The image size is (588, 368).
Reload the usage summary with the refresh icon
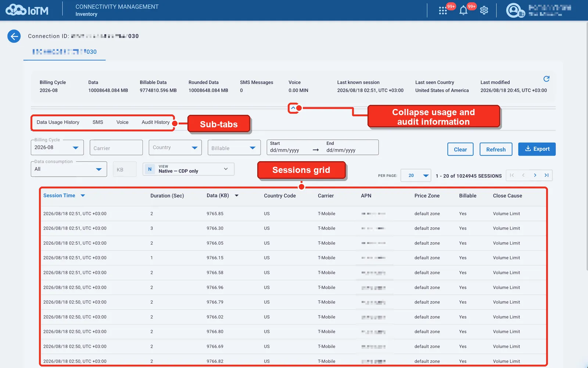point(546,79)
